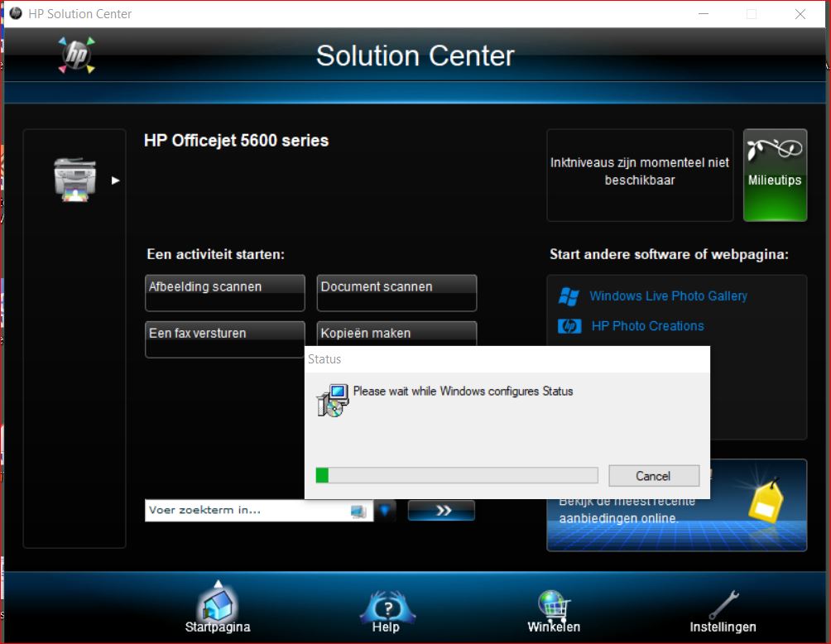Choose Een fax versturen

tap(224, 339)
